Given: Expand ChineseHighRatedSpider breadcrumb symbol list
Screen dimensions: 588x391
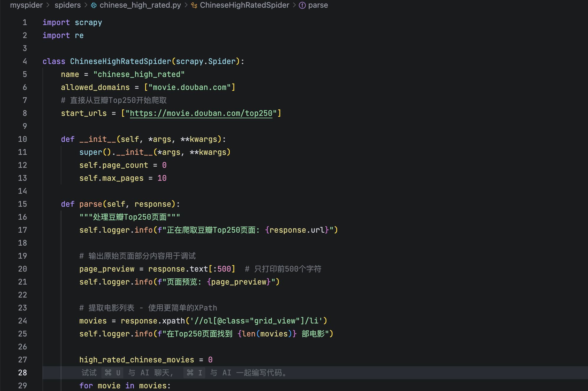Looking at the screenshot, I should pyautogui.click(x=244, y=5).
